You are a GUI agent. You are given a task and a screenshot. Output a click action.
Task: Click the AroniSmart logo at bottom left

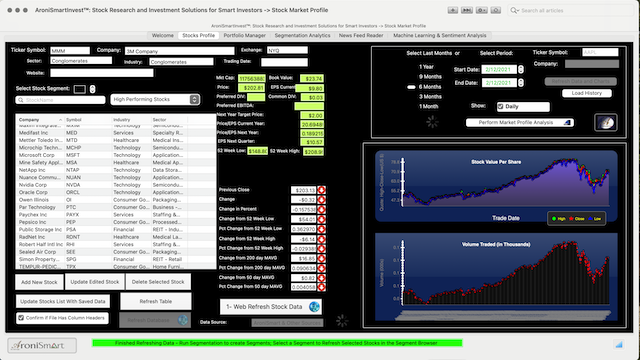[x=42, y=345]
